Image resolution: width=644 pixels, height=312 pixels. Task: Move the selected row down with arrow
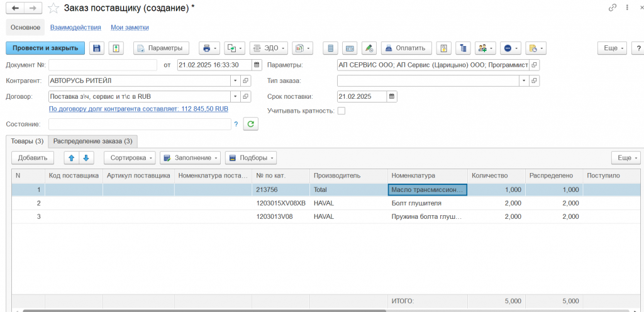point(86,158)
